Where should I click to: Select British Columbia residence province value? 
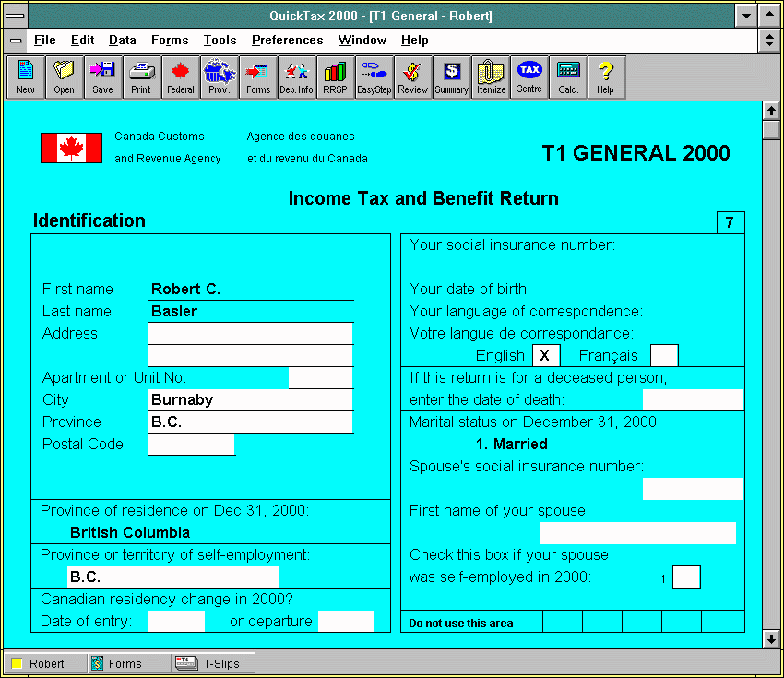point(130,532)
